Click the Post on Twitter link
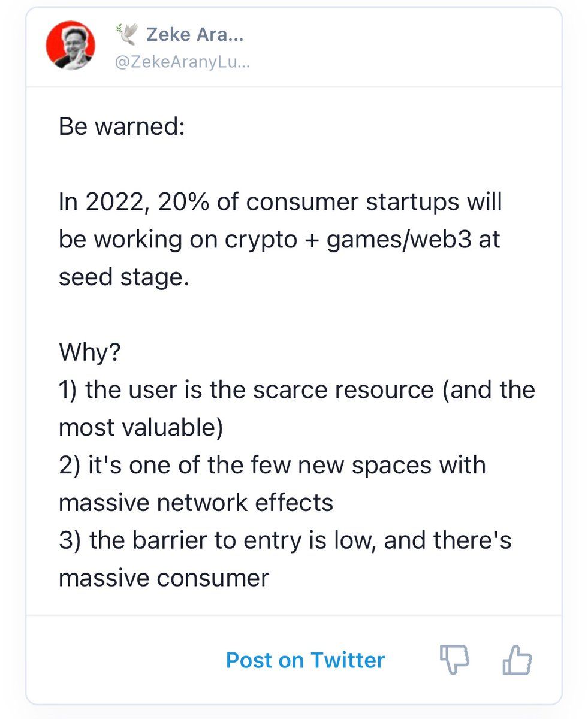 [x=305, y=660]
